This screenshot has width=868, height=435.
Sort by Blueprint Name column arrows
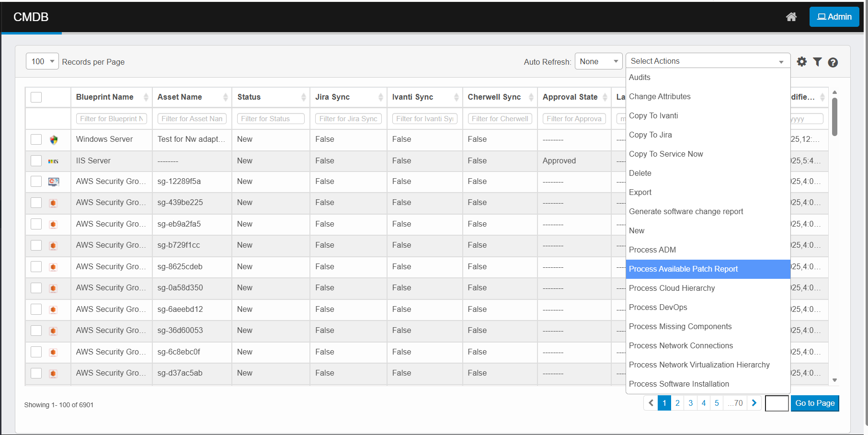click(146, 97)
